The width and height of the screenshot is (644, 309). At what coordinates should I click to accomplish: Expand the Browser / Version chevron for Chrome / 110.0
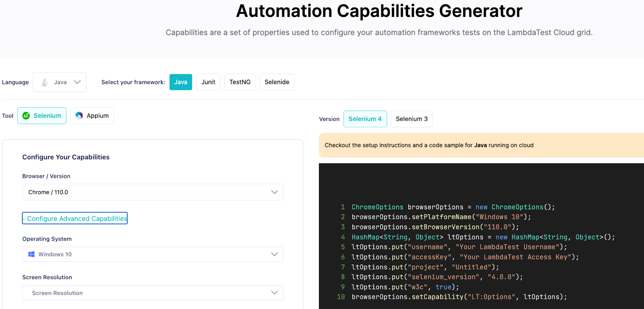275,192
